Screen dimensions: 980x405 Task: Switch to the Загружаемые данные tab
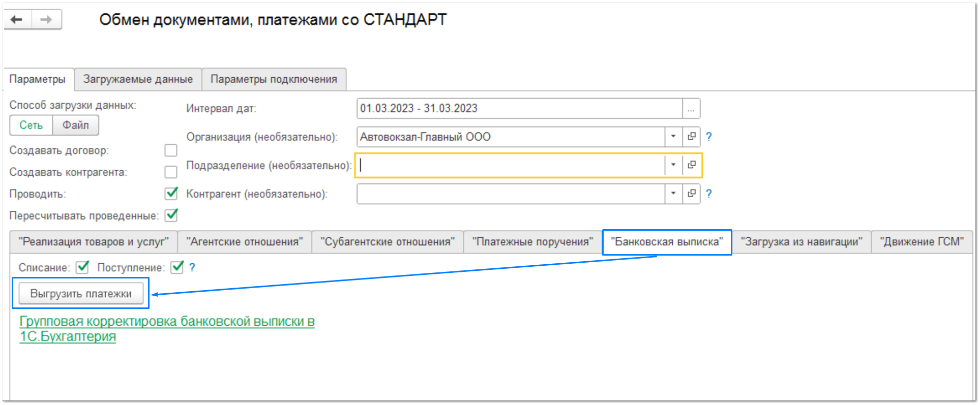[x=138, y=79]
